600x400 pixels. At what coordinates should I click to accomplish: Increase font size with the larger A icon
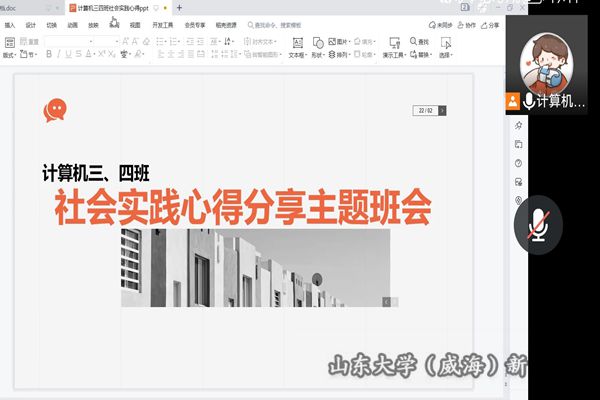[125, 41]
